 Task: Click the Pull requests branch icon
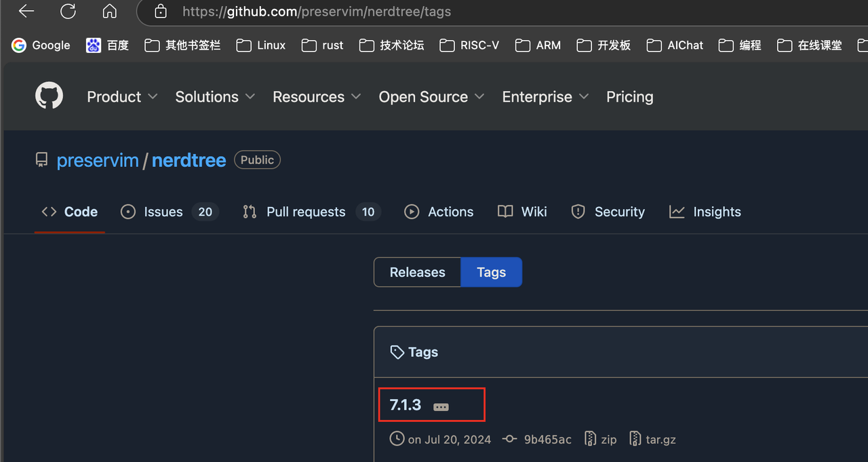tap(249, 212)
